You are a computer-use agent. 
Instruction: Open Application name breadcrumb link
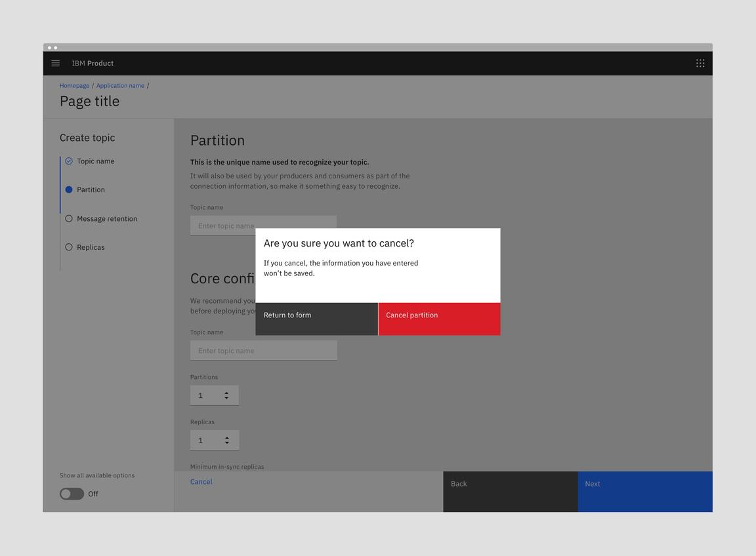(120, 85)
